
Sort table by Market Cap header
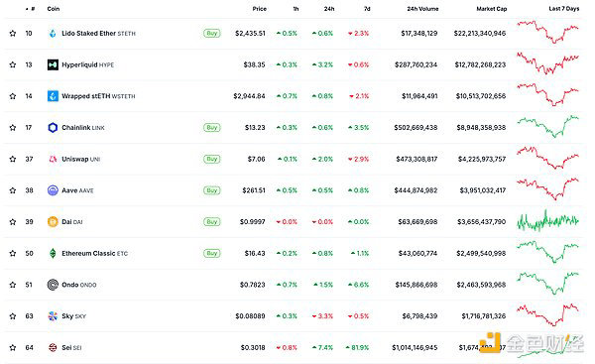(x=492, y=9)
